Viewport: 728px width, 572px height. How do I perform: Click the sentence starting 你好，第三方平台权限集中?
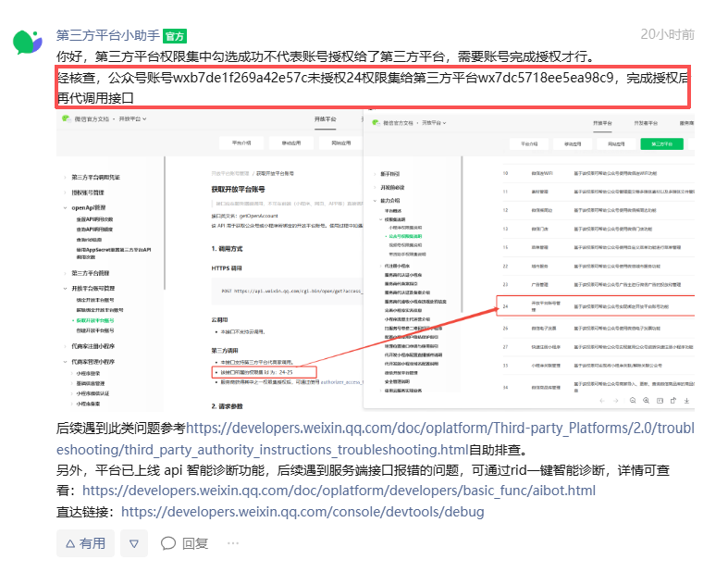[x=326, y=56]
